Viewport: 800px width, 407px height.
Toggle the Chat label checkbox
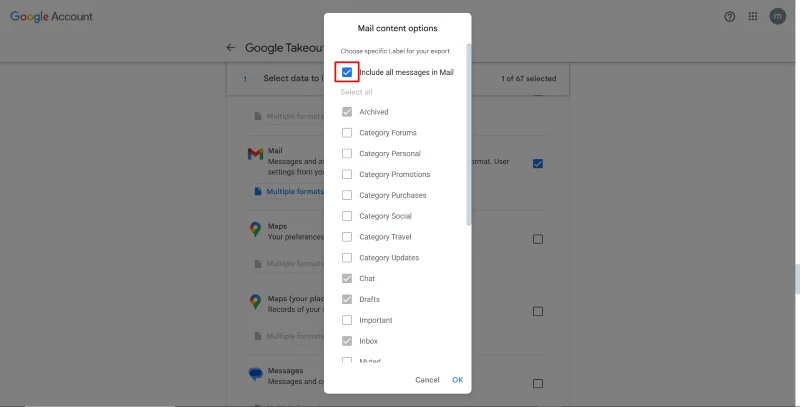[347, 278]
